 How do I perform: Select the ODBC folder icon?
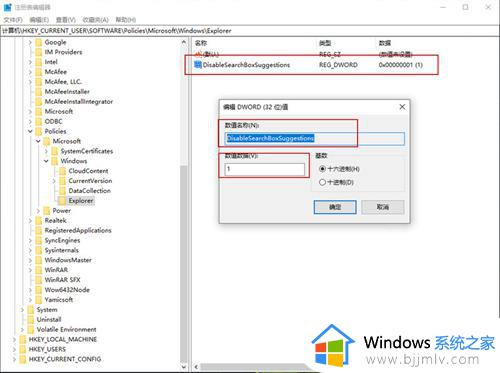(39, 121)
